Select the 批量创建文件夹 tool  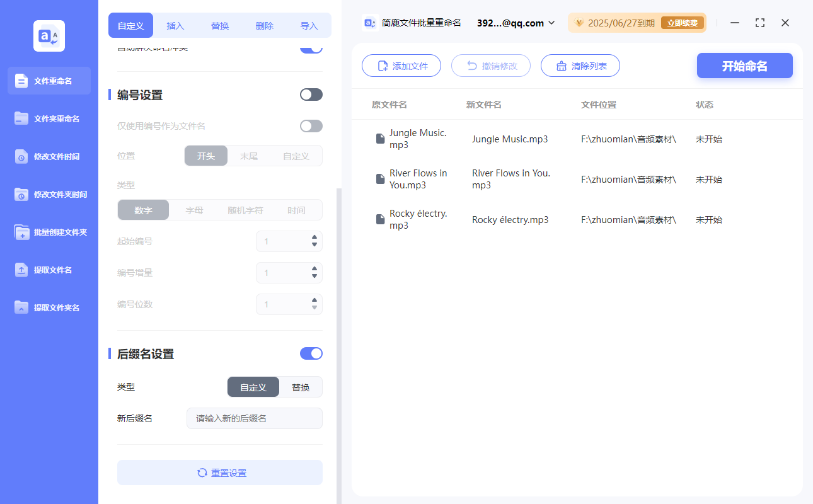pyautogui.click(x=49, y=232)
